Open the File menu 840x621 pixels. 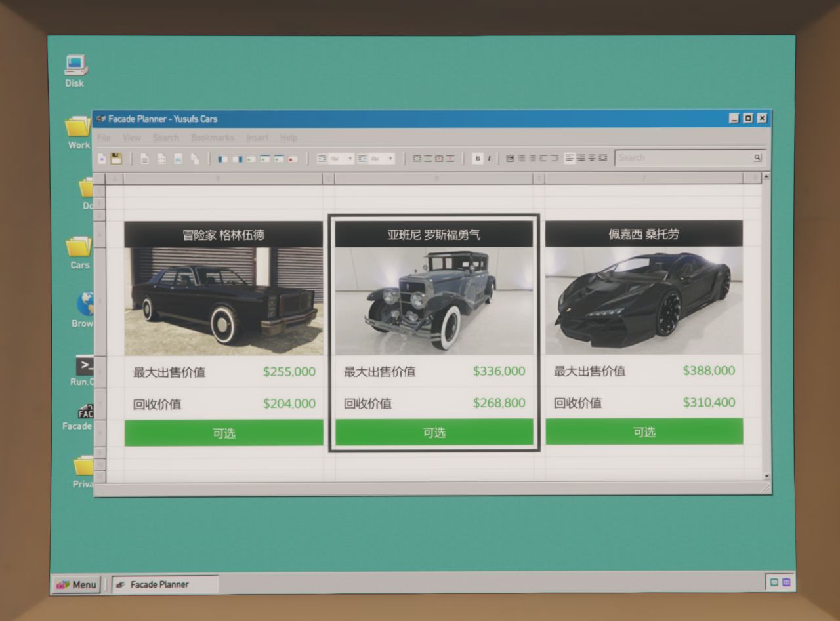104,138
